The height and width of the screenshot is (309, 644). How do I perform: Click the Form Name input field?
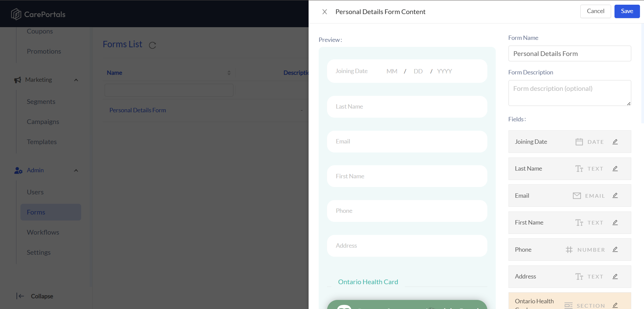570,54
